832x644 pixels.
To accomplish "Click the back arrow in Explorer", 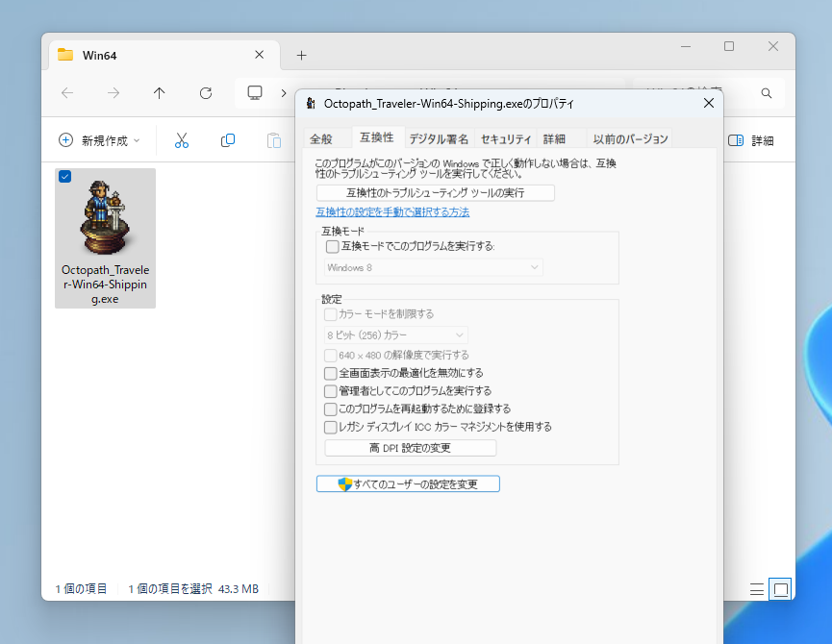I will [67, 93].
